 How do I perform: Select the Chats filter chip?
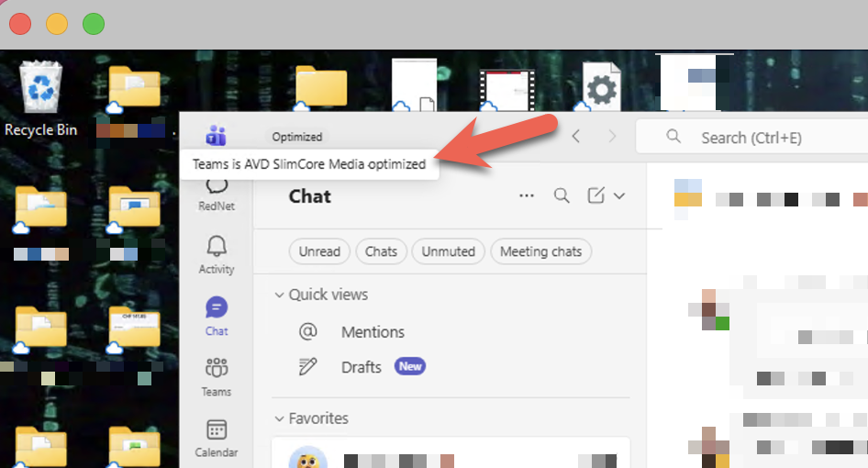click(x=382, y=251)
